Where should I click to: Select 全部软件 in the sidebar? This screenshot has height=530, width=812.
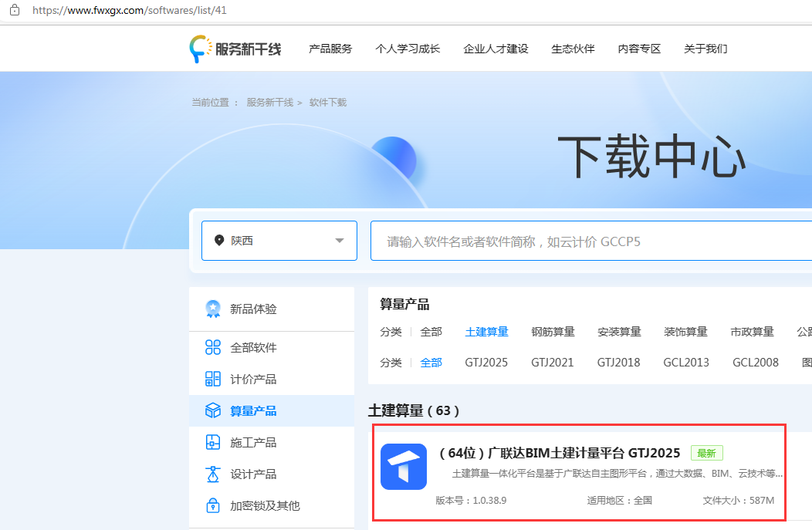[272, 347]
